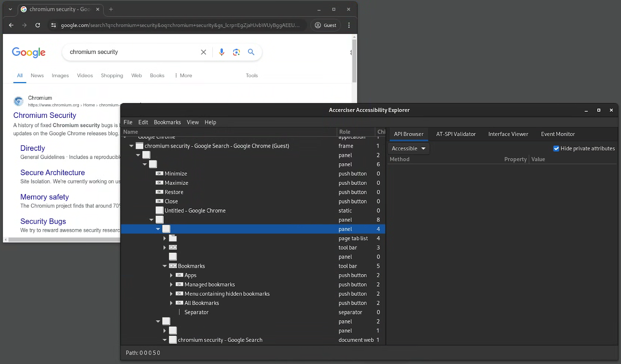The height and width of the screenshot is (364, 621).
Task: Expand Menu containing hidden bookmarks node
Action: tap(171, 294)
